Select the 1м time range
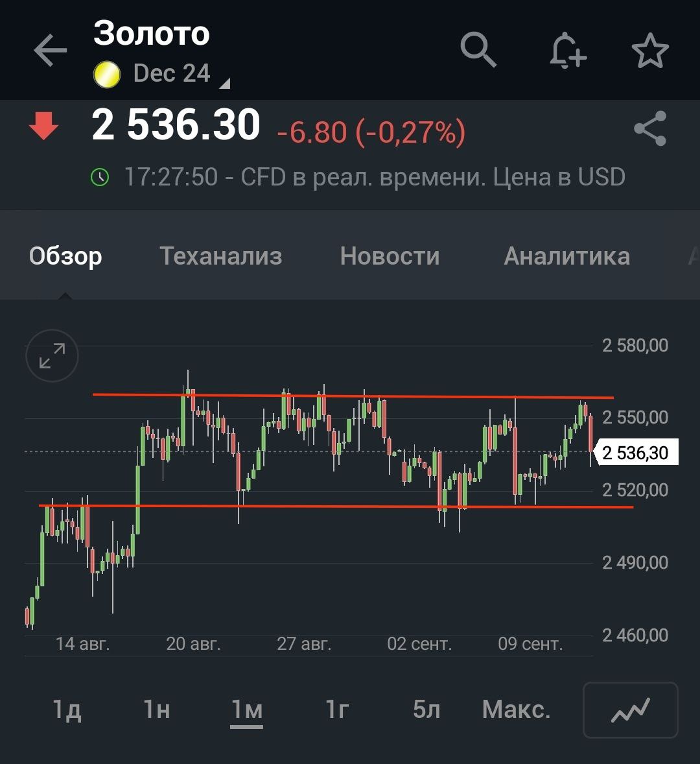The height and width of the screenshot is (764, 700). pyautogui.click(x=247, y=710)
